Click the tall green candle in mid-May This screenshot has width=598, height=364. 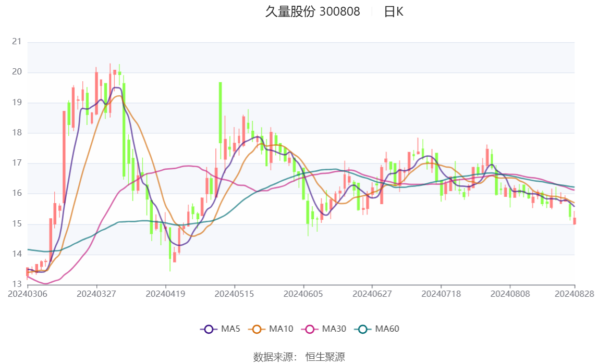coord(221,112)
